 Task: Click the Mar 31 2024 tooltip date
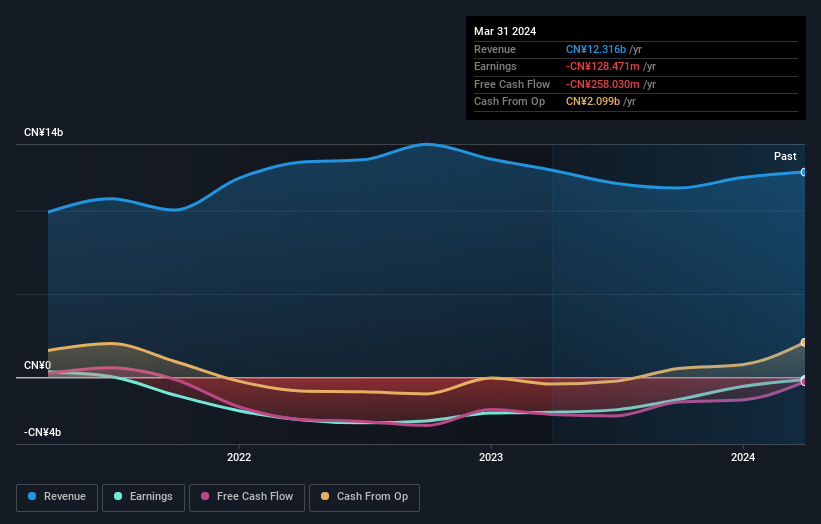(505, 31)
